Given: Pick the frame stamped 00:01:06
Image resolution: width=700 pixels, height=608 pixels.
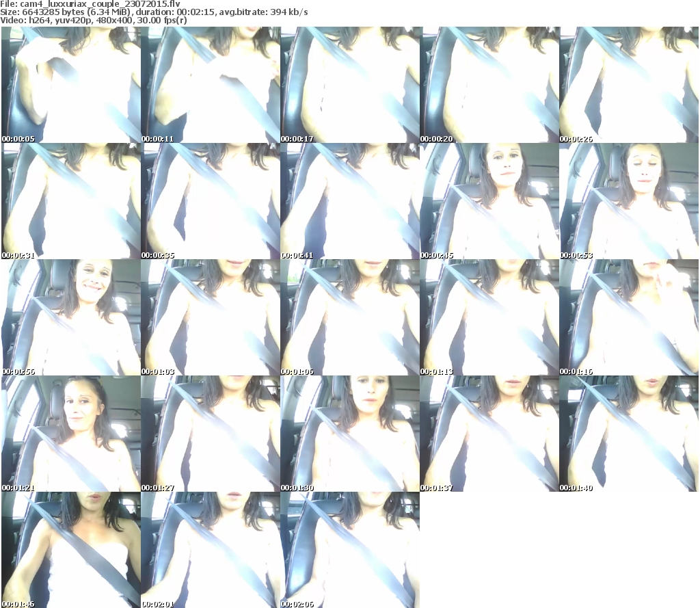Looking at the screenshot, I should (350, 317).
